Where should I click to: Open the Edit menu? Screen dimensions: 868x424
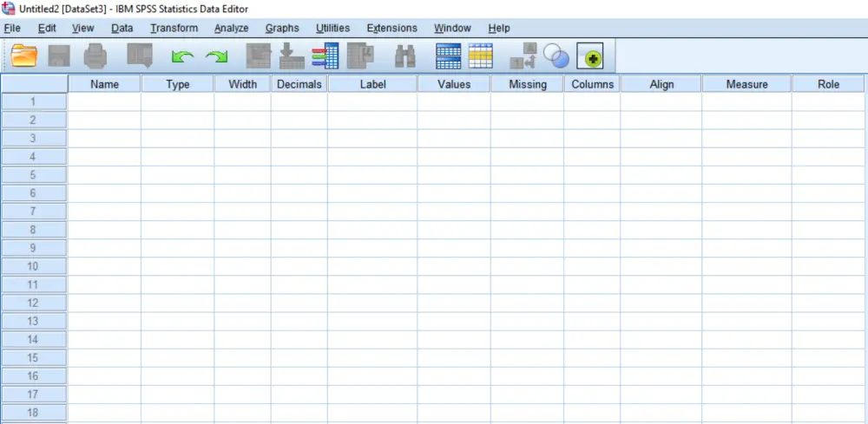tap(47, 29)
